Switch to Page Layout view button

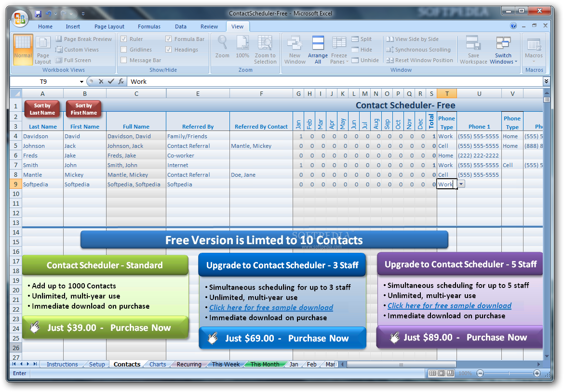(43, 49)
